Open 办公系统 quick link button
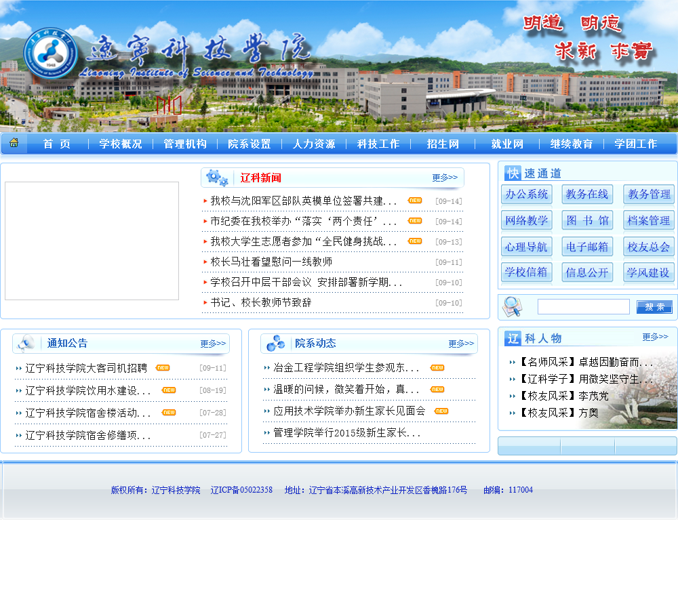This screenshot has width=678, height=616. (527, 194)
